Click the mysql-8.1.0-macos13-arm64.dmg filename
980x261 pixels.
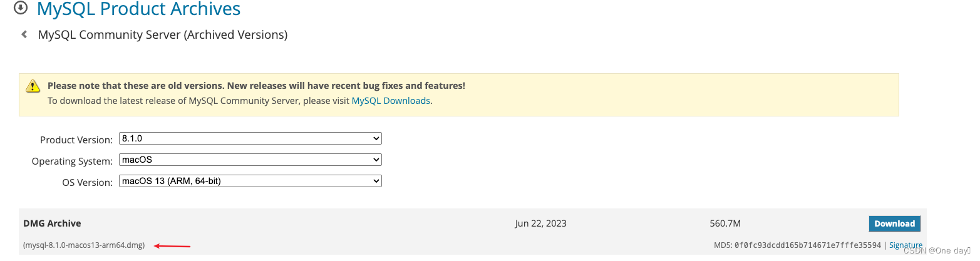pyautogui.click(x=84, y=245)
